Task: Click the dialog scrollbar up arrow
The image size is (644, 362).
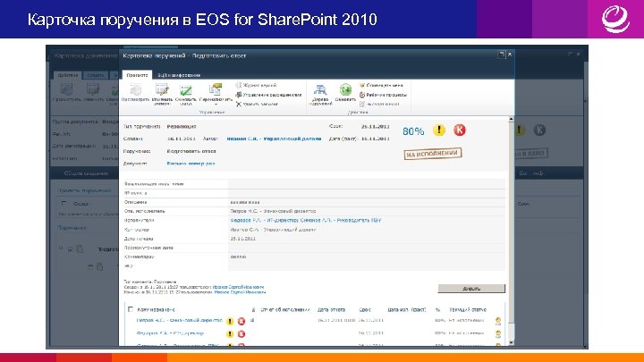Action: click(511, 119)
